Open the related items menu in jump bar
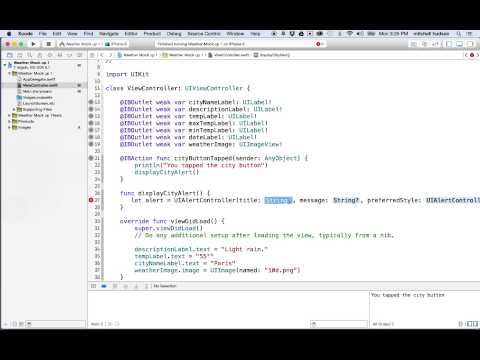 [x=92, y=55]
